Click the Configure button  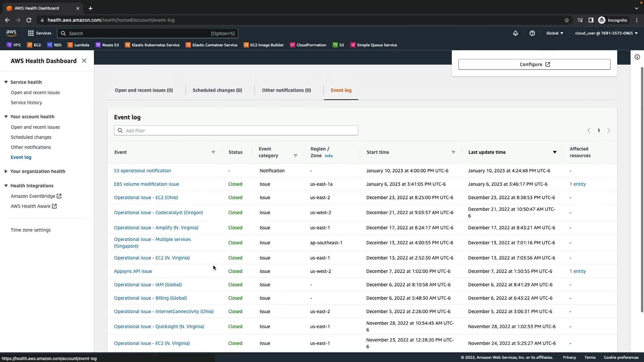534,64
